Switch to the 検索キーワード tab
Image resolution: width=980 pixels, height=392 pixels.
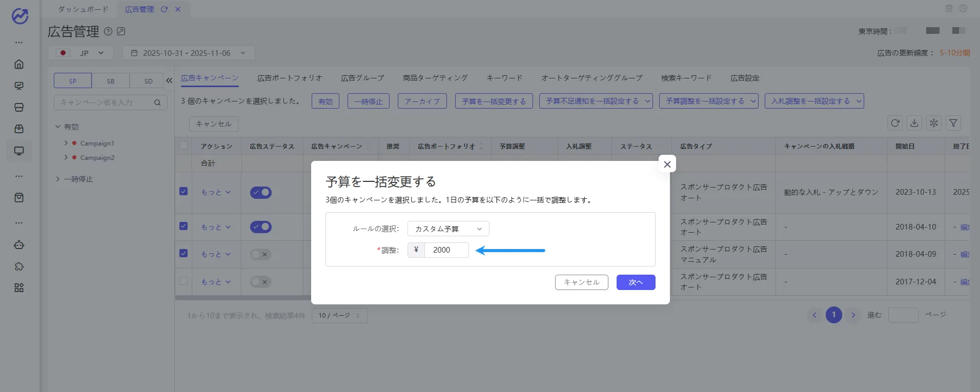686,78
